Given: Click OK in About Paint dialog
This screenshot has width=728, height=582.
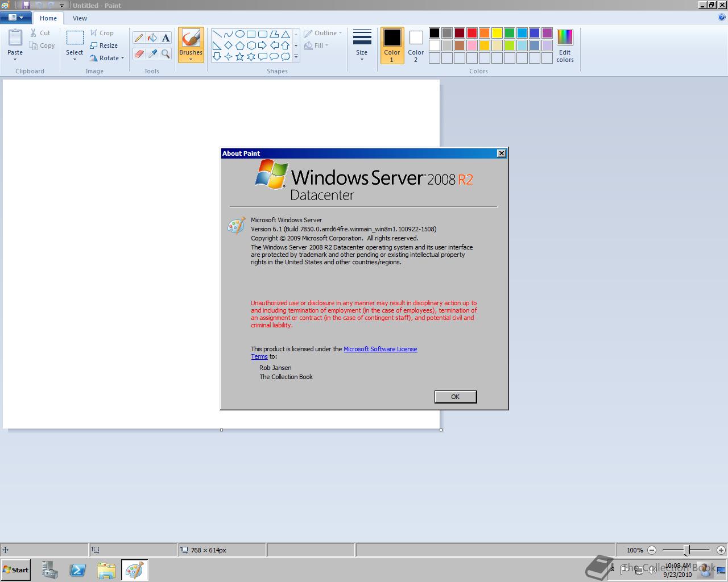Looking at the screenshot, I should click(455, 397).
